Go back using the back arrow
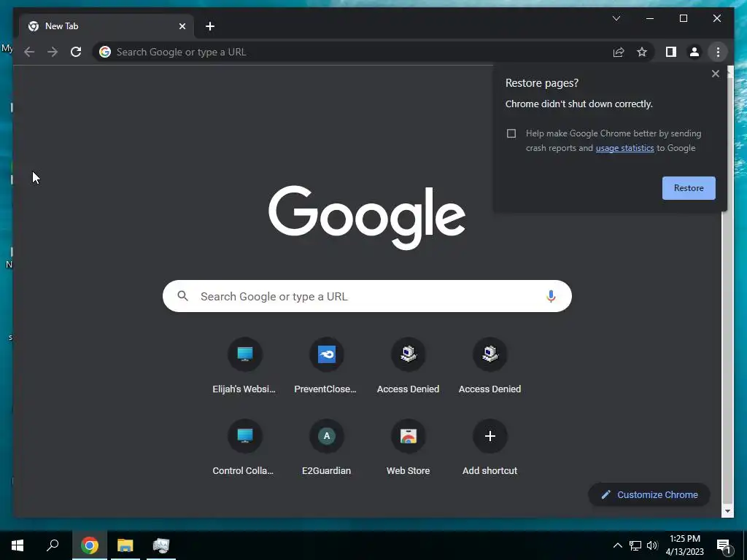 coord(29,52)
